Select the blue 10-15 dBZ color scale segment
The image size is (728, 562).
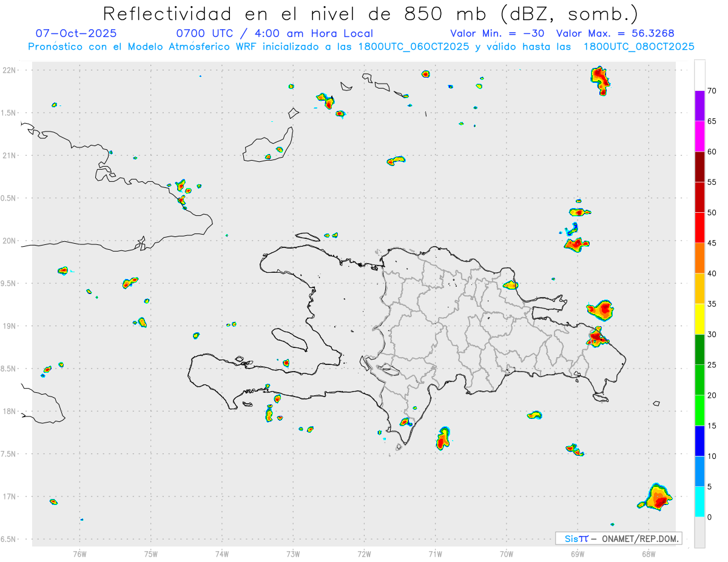(x=699, y=441)
